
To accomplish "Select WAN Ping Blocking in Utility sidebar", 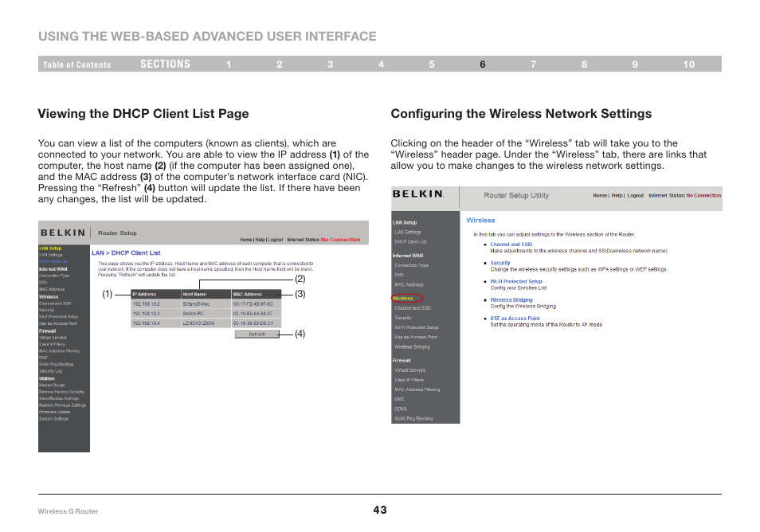I will pyautogui.click(x=413, y=419).
